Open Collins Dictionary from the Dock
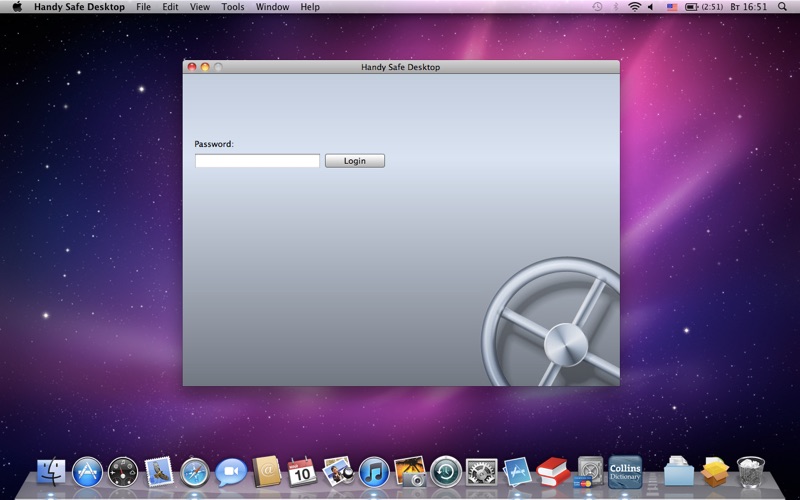The image size is (800, 500). pos(625,472)
